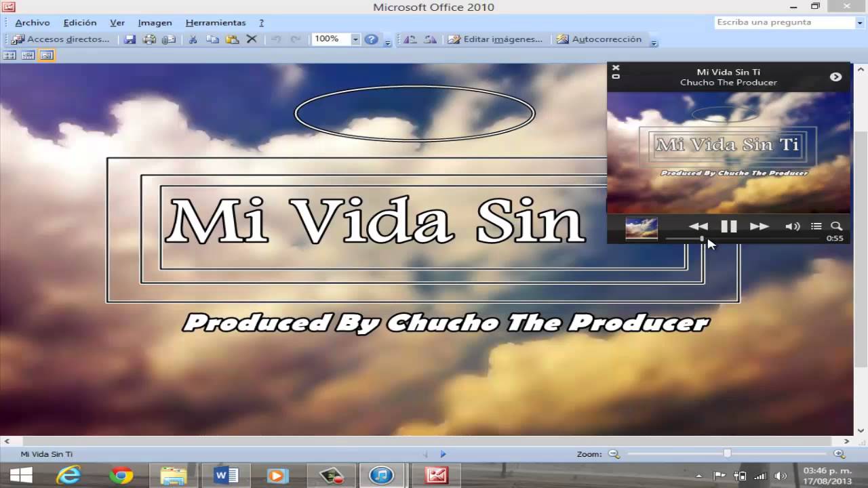
Task: Pause the song in the mini player
Action: (x=729, y=226)
